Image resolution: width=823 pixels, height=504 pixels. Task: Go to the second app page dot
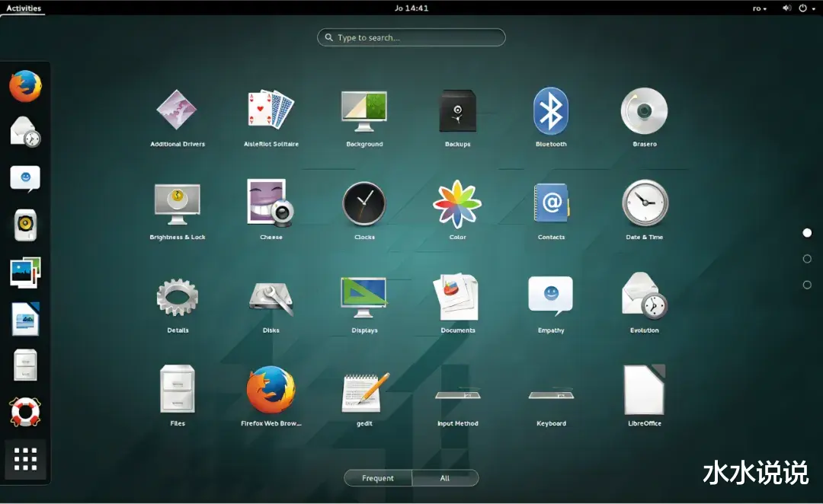click(x=807, y=259)
